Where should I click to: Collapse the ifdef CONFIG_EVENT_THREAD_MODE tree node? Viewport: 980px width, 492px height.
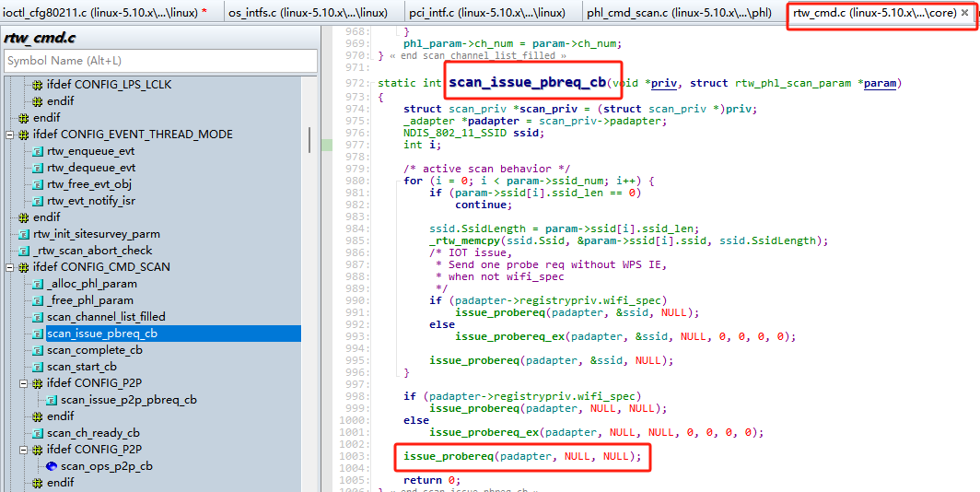pos(9,135)
